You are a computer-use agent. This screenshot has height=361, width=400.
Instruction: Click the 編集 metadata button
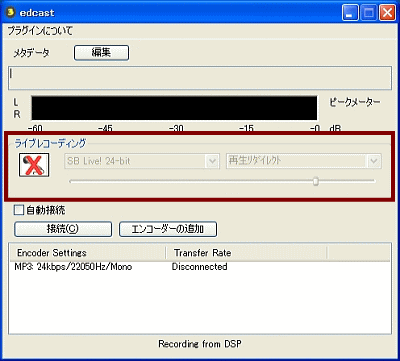coord(101,53)
